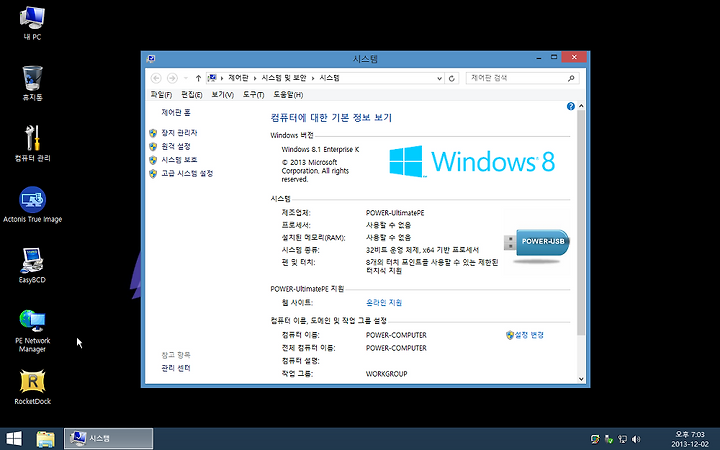This screenshot has height=450, width=720.
Task: Open the recent locations dropdown arrow
Action: pos(186,78)
